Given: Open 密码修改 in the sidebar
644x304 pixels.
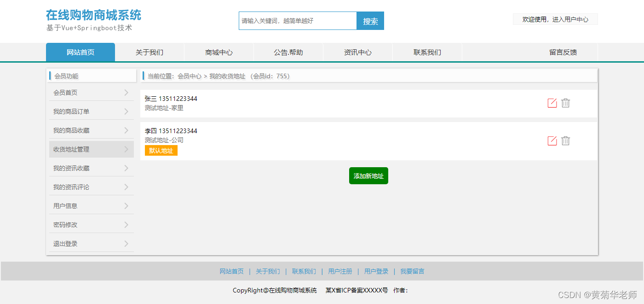Looking at the screenshot, I should [x=92, y=225].
